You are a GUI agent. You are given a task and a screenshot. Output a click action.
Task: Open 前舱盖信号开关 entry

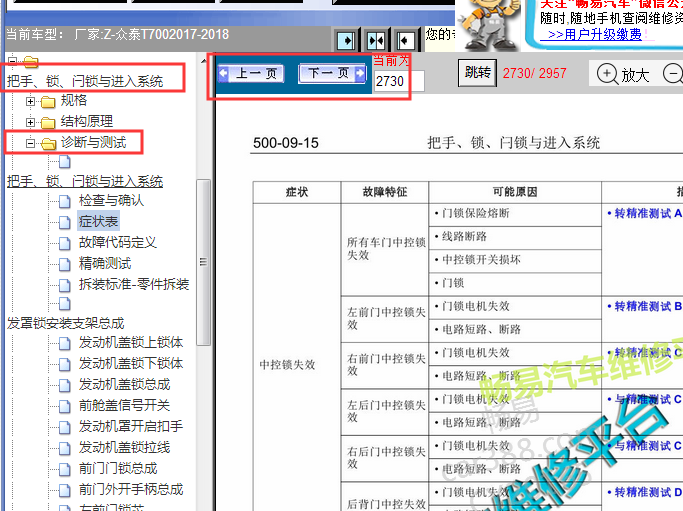tap(124, 405)
